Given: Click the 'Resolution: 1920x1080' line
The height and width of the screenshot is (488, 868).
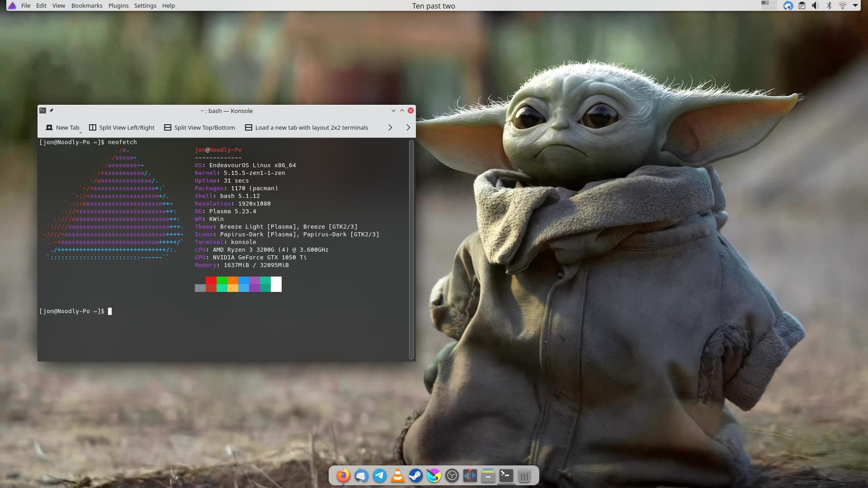Looking at the screenshot, I should coord(233,203).
